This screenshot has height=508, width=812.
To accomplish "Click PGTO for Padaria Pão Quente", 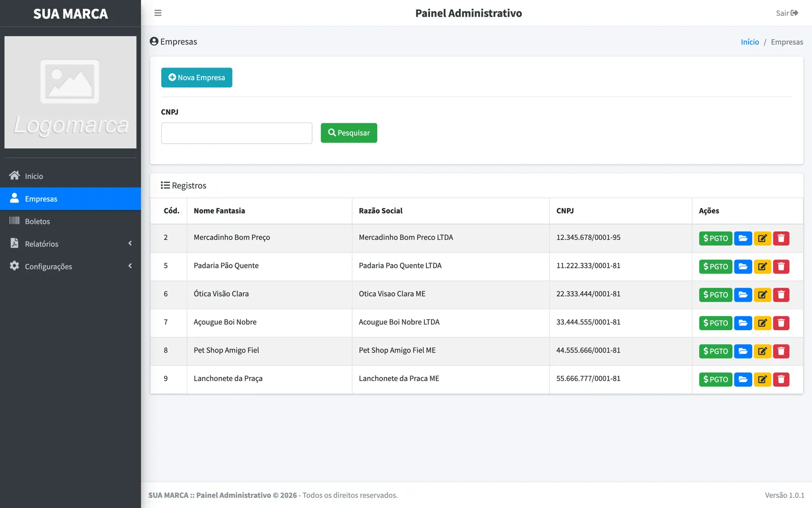I will [716, 267].
